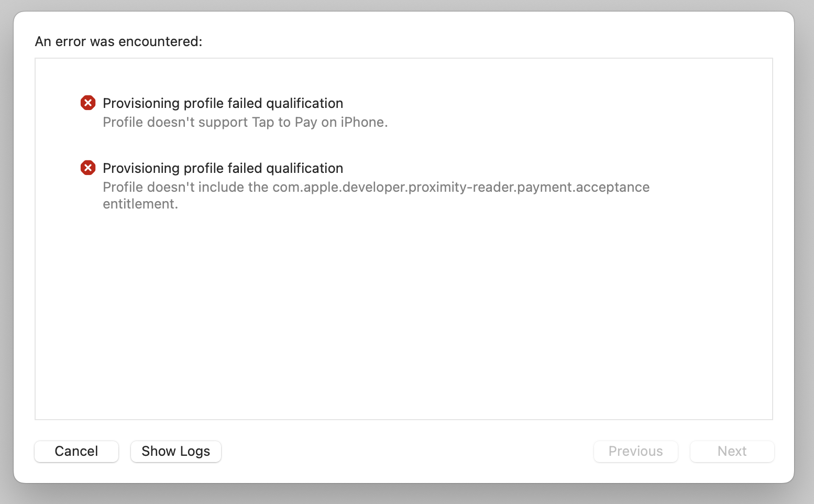Click error icon beside entitlement message

click(88, 168)
